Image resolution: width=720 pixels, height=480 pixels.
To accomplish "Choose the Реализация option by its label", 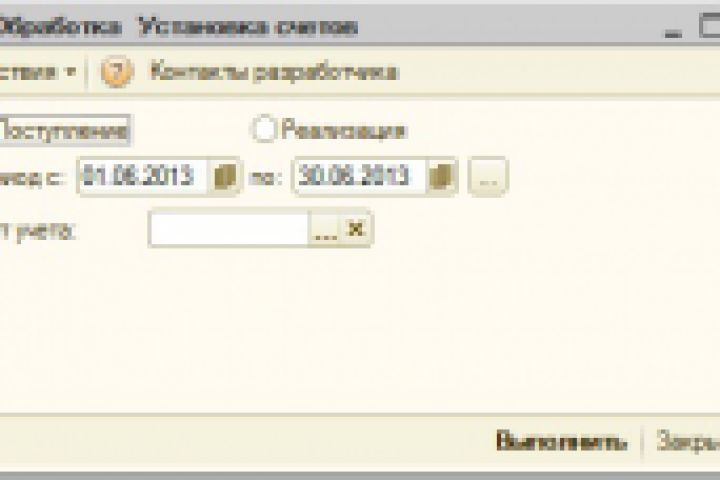I will pos(344,130).
